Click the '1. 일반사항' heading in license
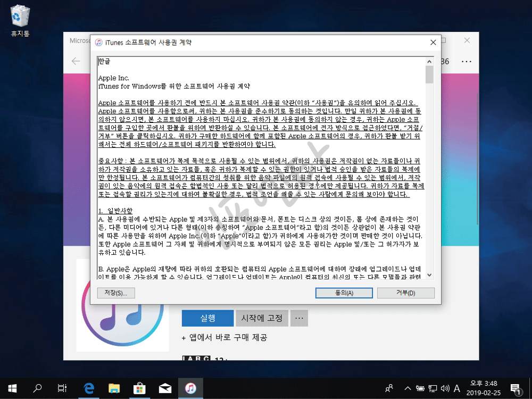 115,211
